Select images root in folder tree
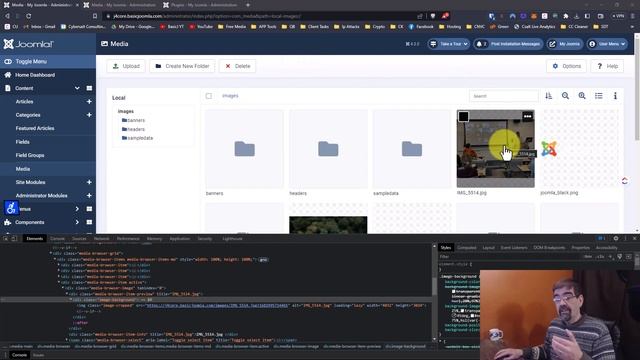Viewport: 640px width, 360px height. [x=126, y=111]
